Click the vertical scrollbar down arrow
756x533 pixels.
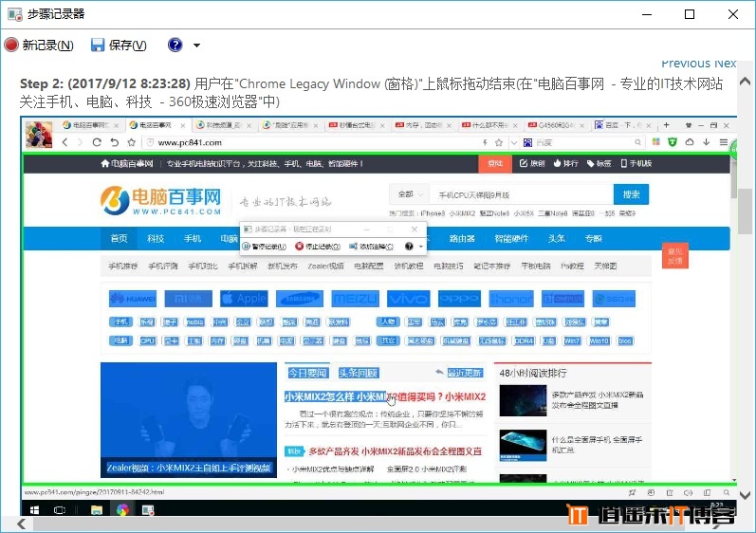(745, 495)
